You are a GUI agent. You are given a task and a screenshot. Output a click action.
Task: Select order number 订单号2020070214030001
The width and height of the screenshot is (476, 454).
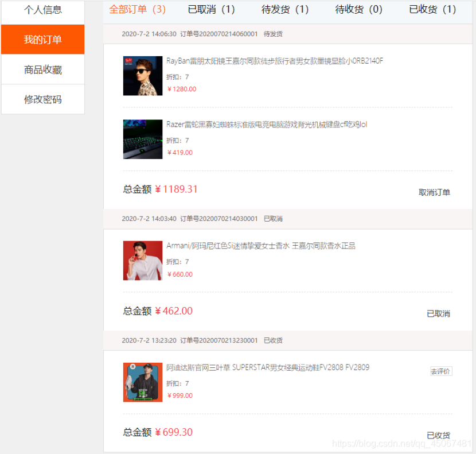pyautogui.click(x=219, y=219)
